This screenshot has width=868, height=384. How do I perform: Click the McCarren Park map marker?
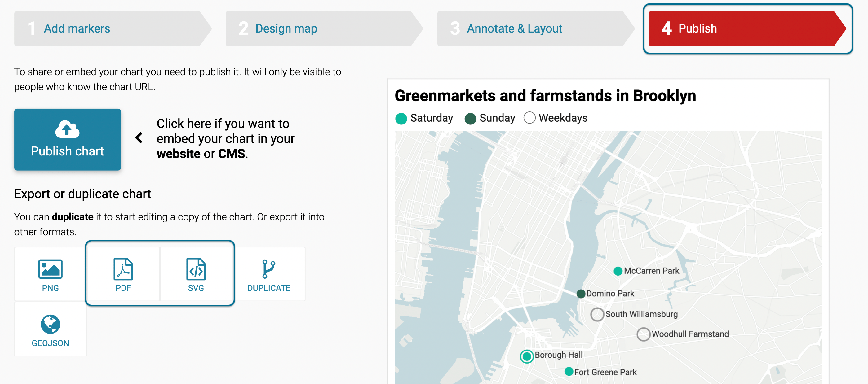tap(618, 271)
